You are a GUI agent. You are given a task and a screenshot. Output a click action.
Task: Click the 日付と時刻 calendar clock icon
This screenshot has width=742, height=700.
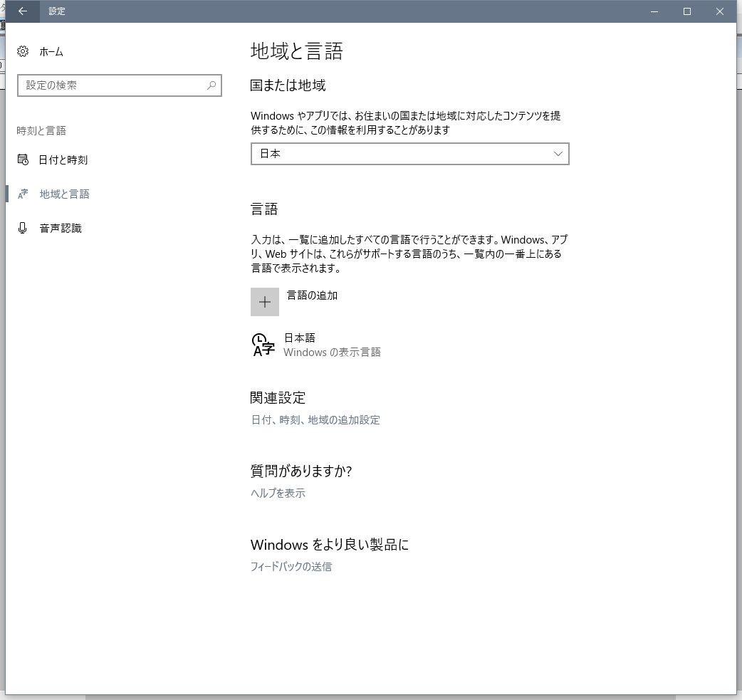23,160
